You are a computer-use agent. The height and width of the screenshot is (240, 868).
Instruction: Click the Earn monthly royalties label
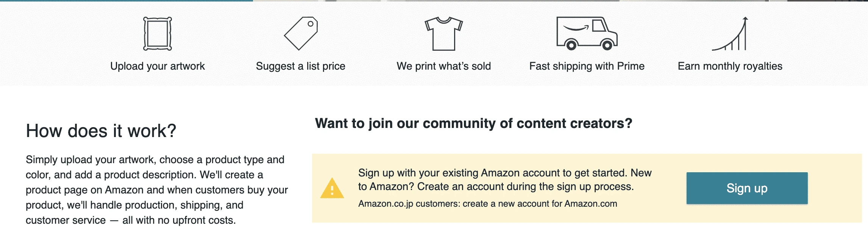click(x=731, y=66)
